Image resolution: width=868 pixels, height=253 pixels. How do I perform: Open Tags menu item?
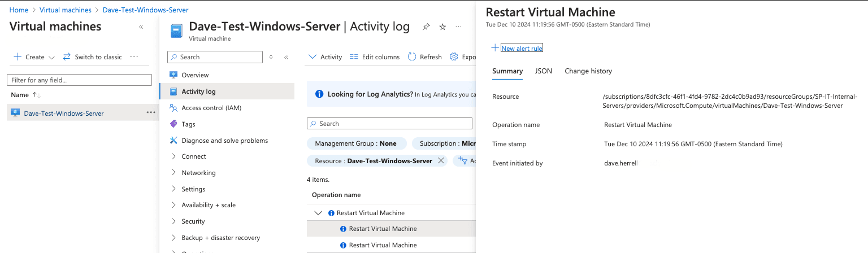point(188,124)
